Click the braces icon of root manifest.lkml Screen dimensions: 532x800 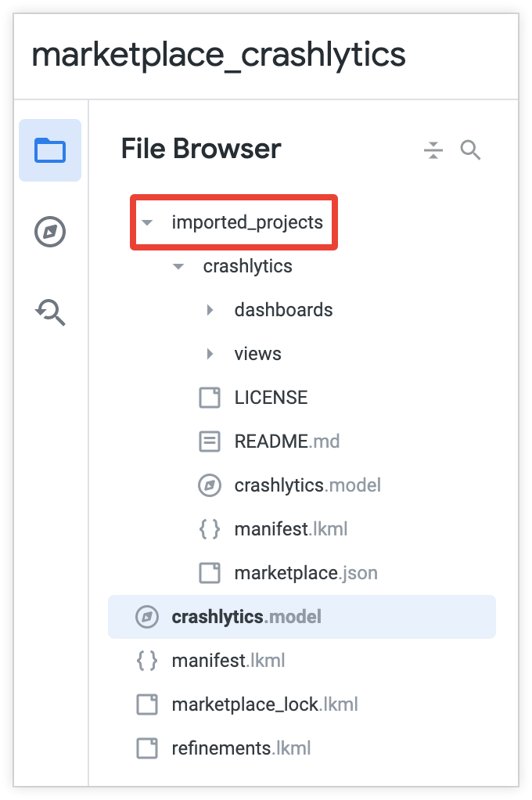pos(147,661)
